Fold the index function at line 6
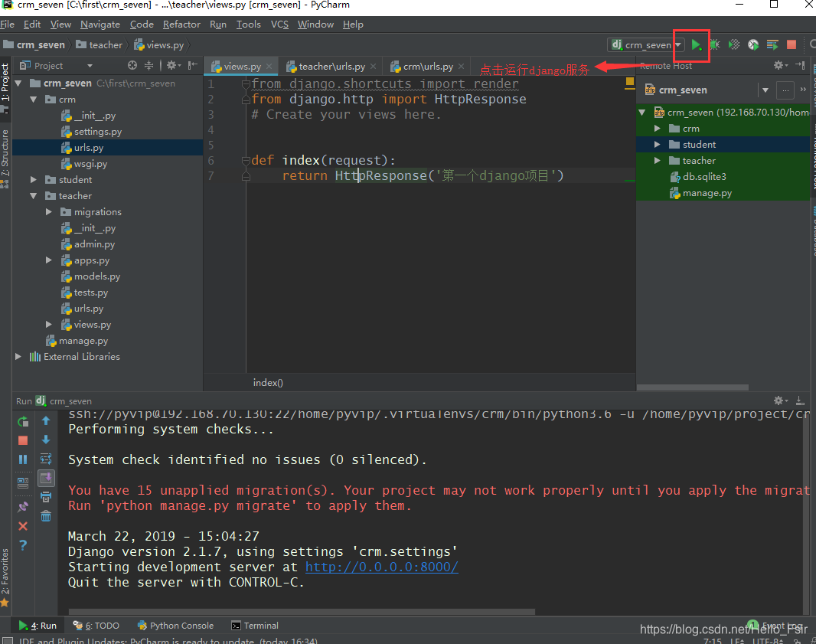 (x=246, y=160)
